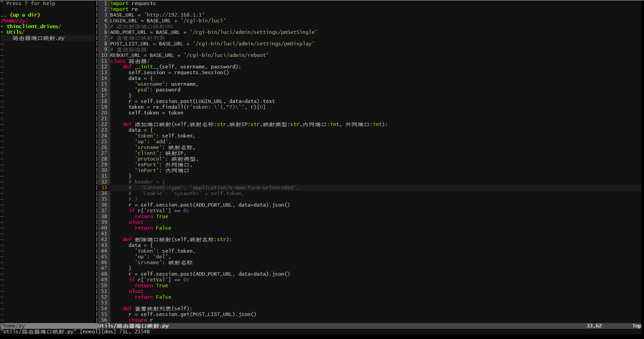
Task: Click the 删除端口映射 function definition
Action: pyautogui.click(x=153, y=239)
